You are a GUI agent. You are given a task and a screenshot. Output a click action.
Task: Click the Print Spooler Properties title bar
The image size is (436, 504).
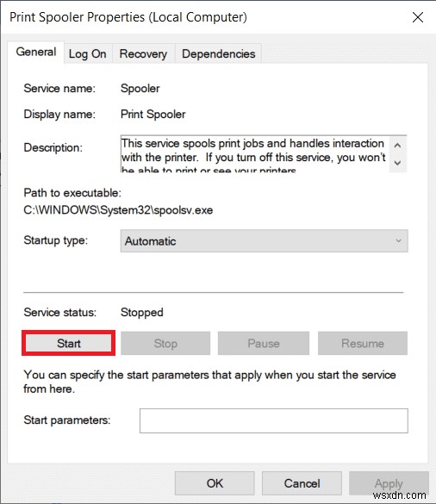point(206,17)
